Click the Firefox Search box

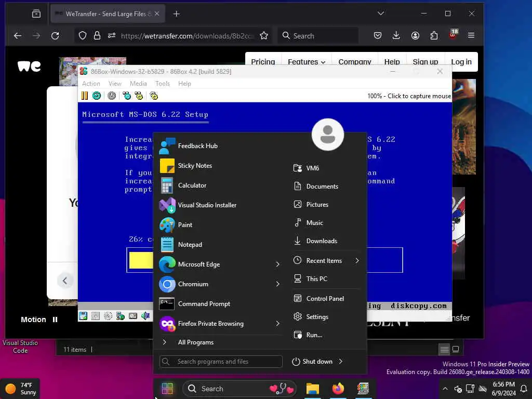tap(318, 36)
